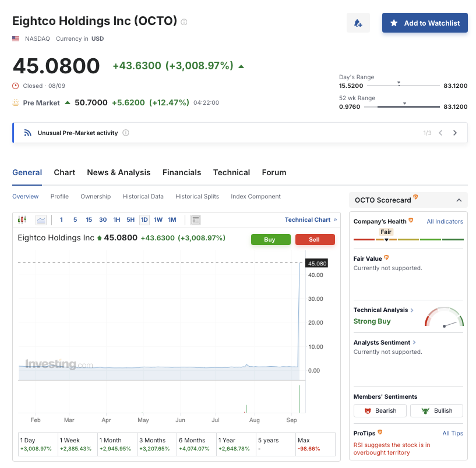Click the info icon beside company name
Viewport: 476px width, 468px height.
click(184, 22)
